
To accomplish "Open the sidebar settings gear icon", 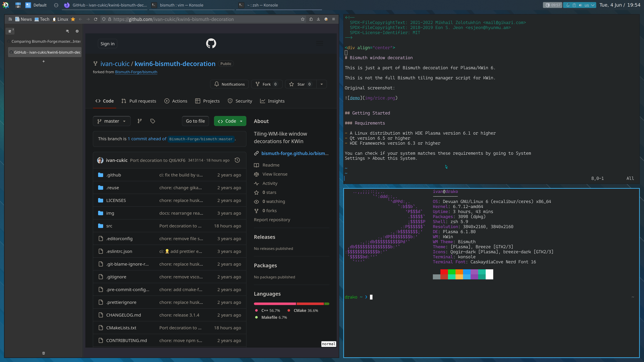I will point(77,31).
